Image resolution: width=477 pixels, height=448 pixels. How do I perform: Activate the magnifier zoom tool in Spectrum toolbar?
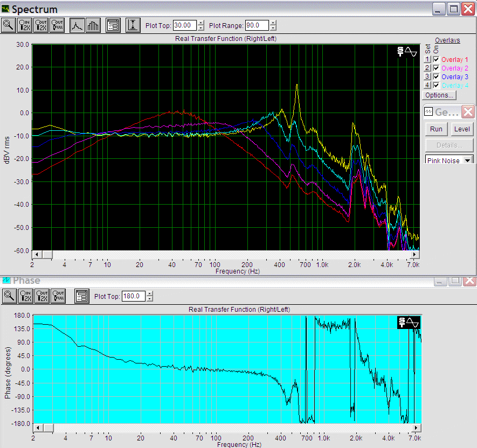point(9,25)
